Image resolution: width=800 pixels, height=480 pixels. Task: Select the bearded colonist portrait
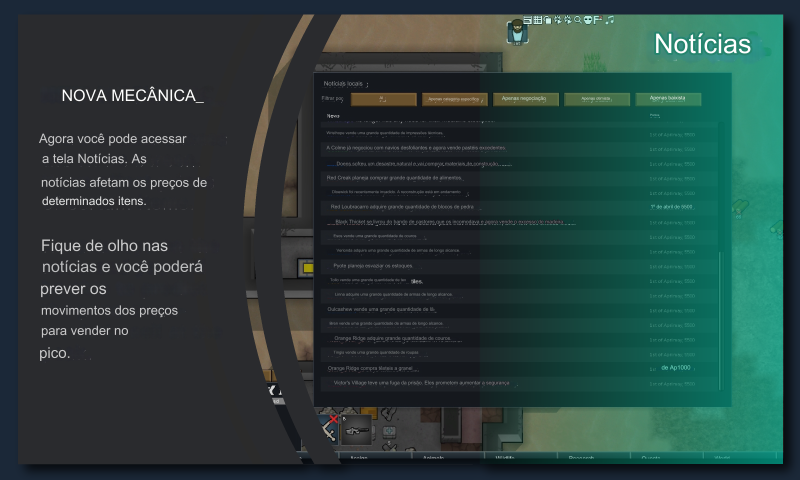pos(517,32)
